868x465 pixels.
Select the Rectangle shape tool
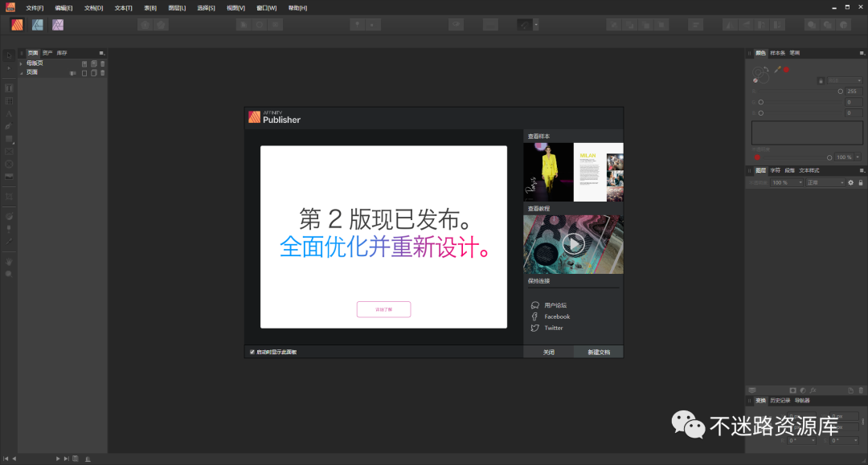pyautogui.click(x=9, y=139)
